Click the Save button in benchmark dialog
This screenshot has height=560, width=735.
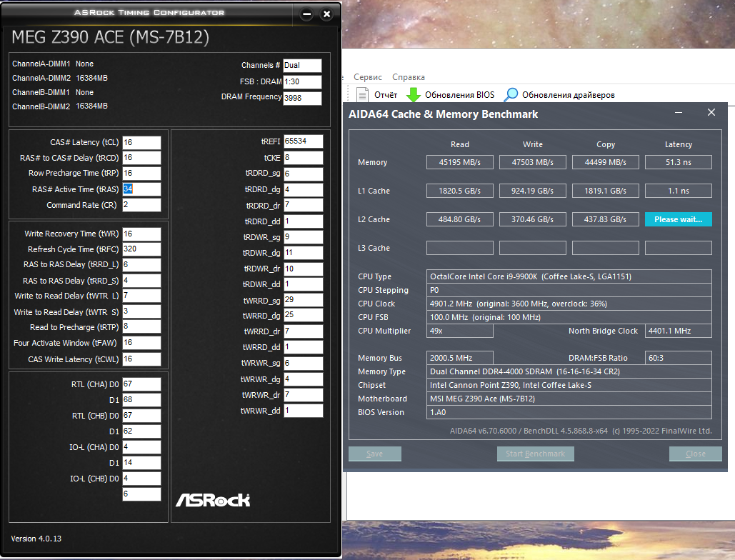374,454
